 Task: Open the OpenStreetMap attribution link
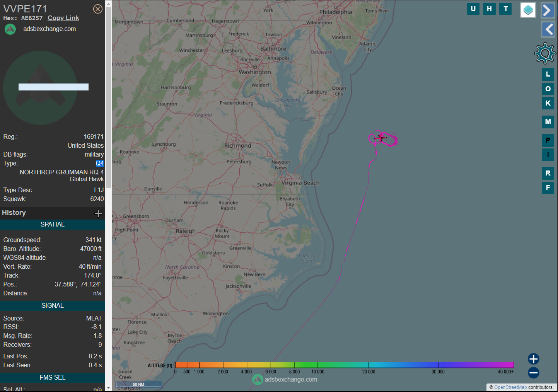pos(510,387)
